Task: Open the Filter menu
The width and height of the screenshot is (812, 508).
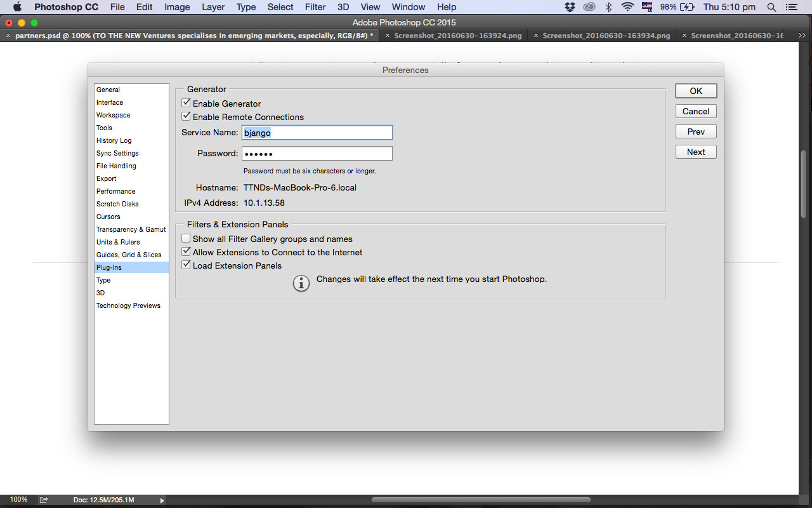Action: click(315, 7)
